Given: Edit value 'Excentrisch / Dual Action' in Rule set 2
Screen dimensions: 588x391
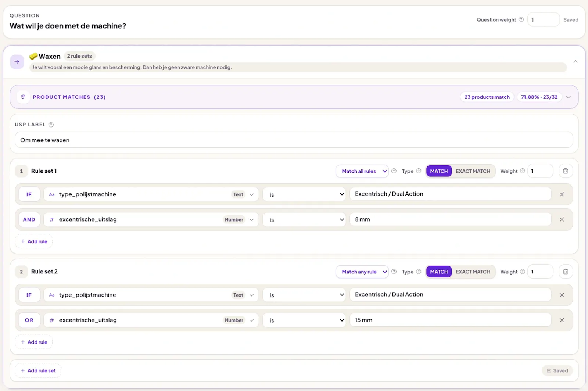Looking at the screenshot, I should click(450, 295).
